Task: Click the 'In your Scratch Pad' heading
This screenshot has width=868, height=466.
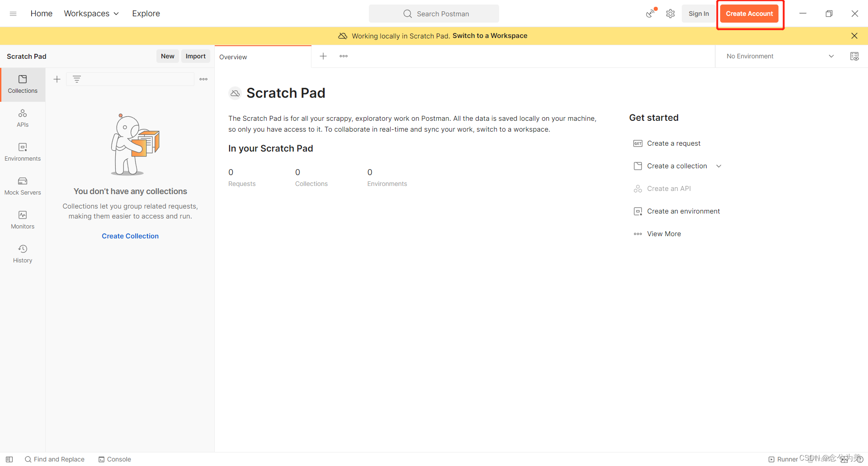Action: pos(270,148)
